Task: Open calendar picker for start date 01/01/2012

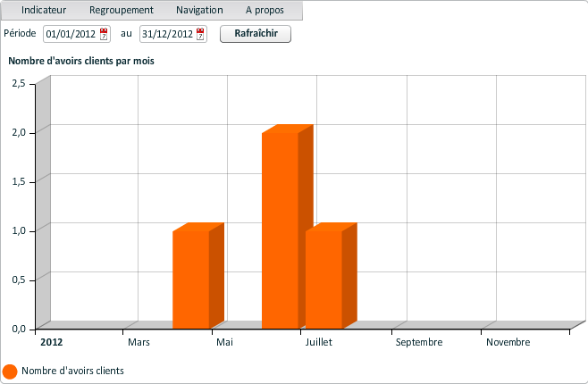Action: (104, 34)
